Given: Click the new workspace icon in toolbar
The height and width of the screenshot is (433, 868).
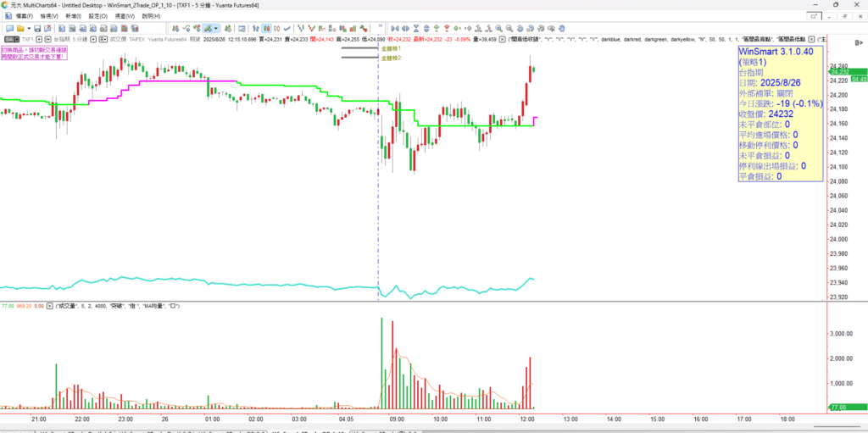Looking at the screenshot, I should [8, 28].
